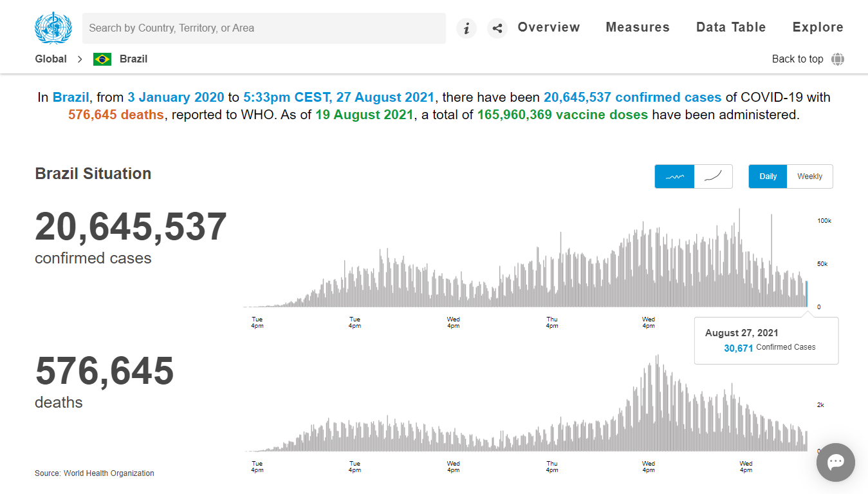Viewport: 868px width, 494px height.
Task: Switch chart to Weekly view
Action: (810, 176)
